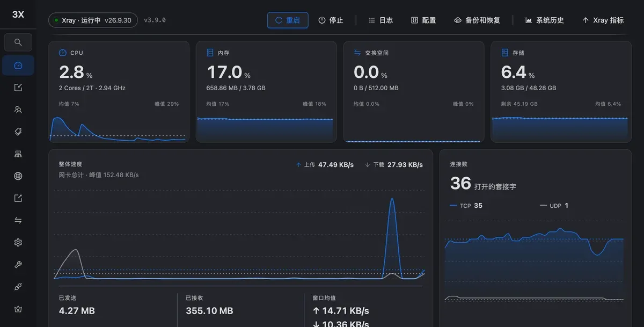Open the crown icon in sidebar
The image size is (644, 327).
click(x=18, y=309)
